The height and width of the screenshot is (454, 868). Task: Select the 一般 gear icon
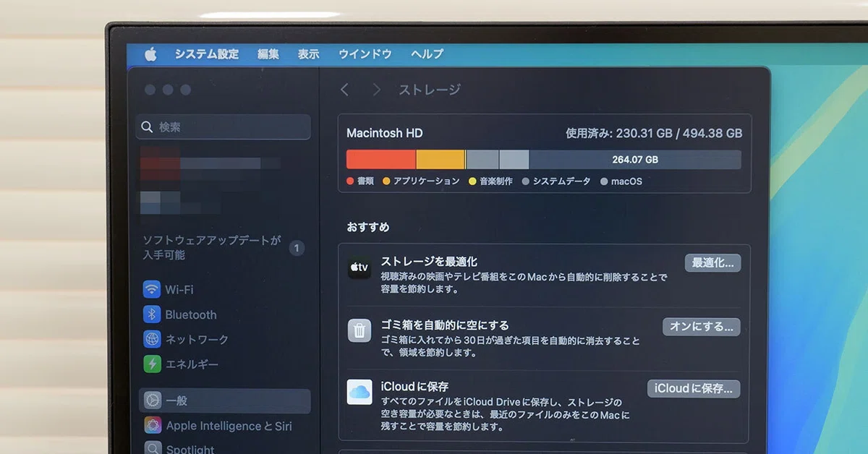152,401
